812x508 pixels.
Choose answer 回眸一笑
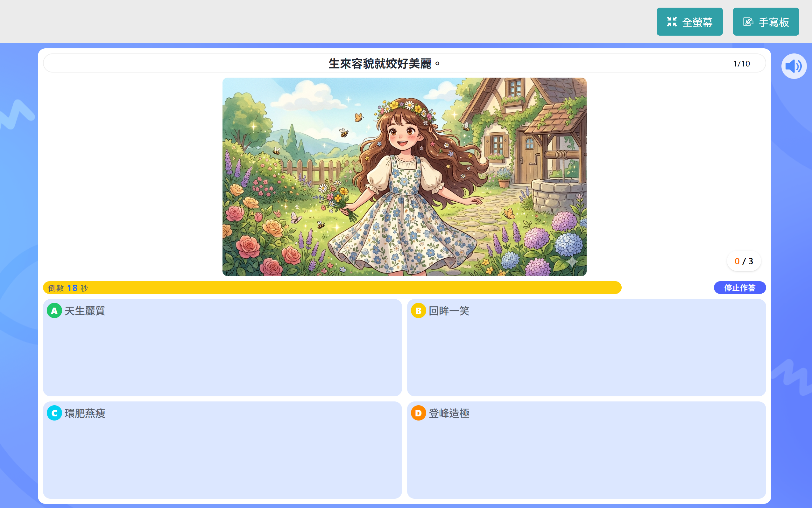pyautogui.click(x=587, y=347)
